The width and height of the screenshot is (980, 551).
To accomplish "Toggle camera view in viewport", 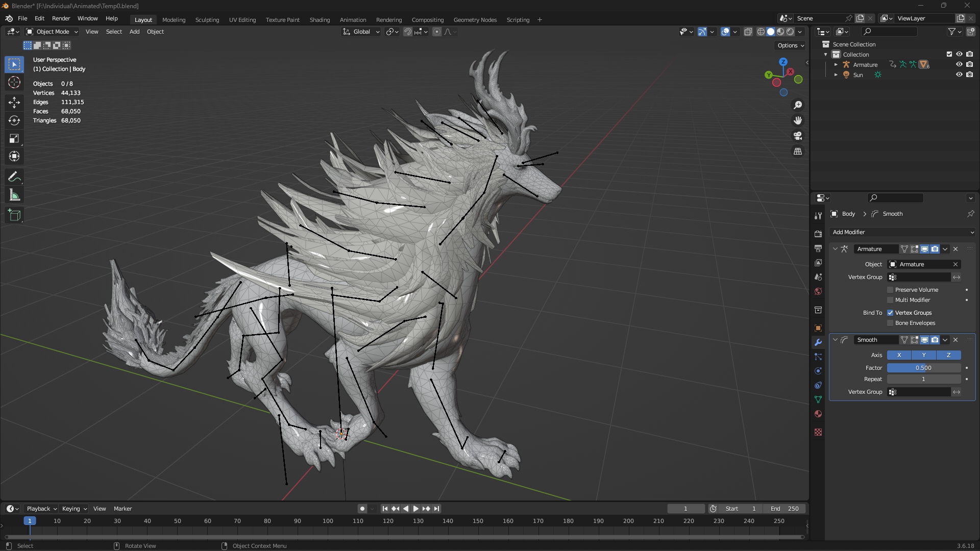I will click(x=798, y=136).
